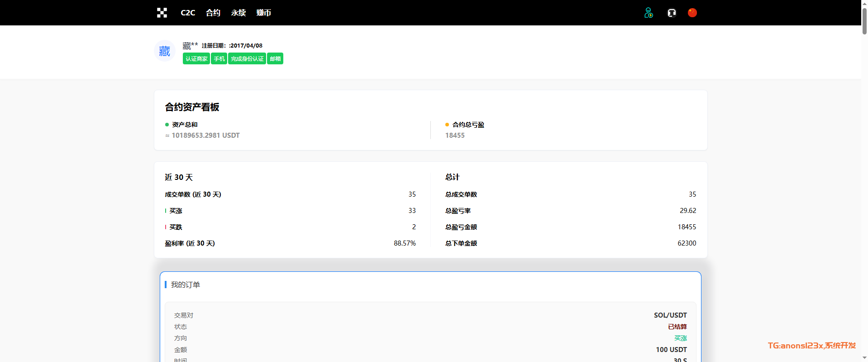Click the 我的订单 section header
This screenshot has width=868, height=362.
(185, 285)
